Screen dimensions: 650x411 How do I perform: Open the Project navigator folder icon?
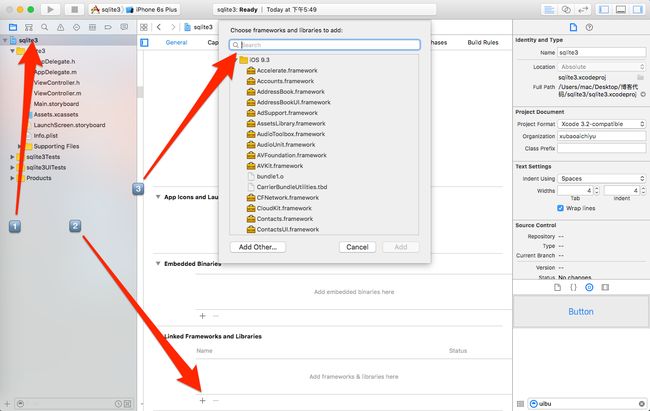(13, 27)
